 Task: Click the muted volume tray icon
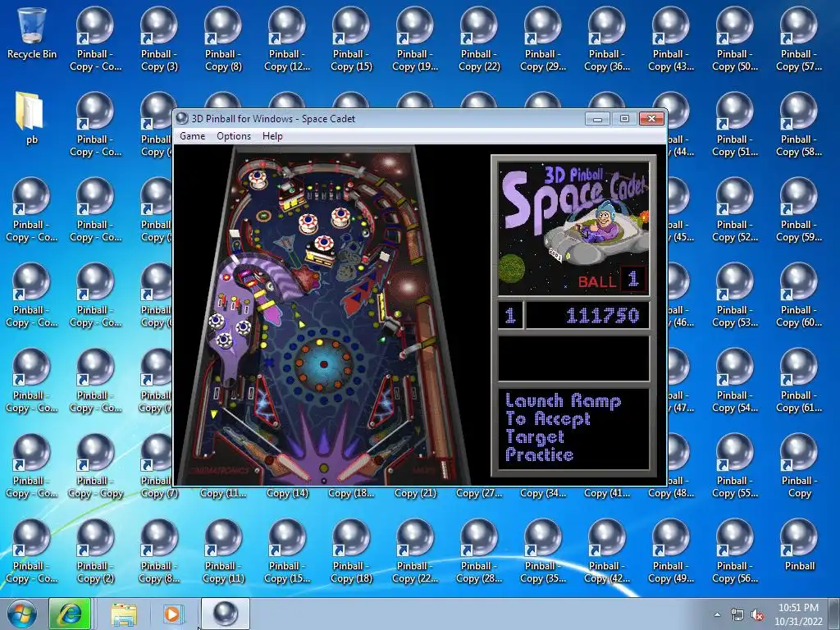pyautogui.click(x=757, y=615)
